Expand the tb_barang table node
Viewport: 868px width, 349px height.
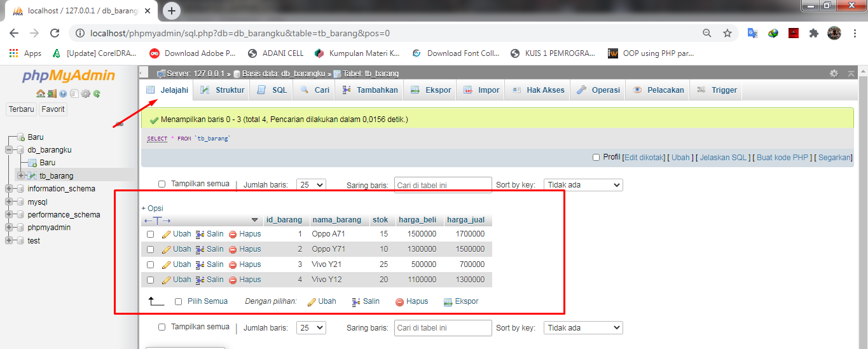point(21,175)
